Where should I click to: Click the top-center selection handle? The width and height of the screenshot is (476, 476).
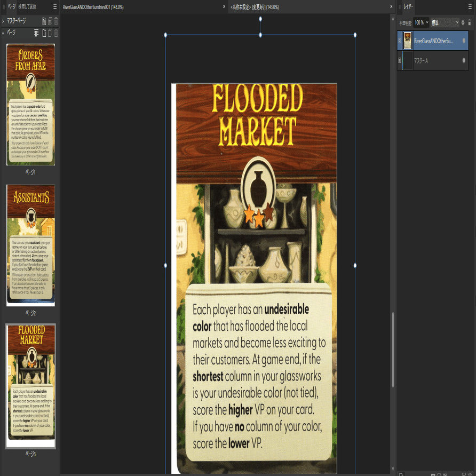coord(260,35)
